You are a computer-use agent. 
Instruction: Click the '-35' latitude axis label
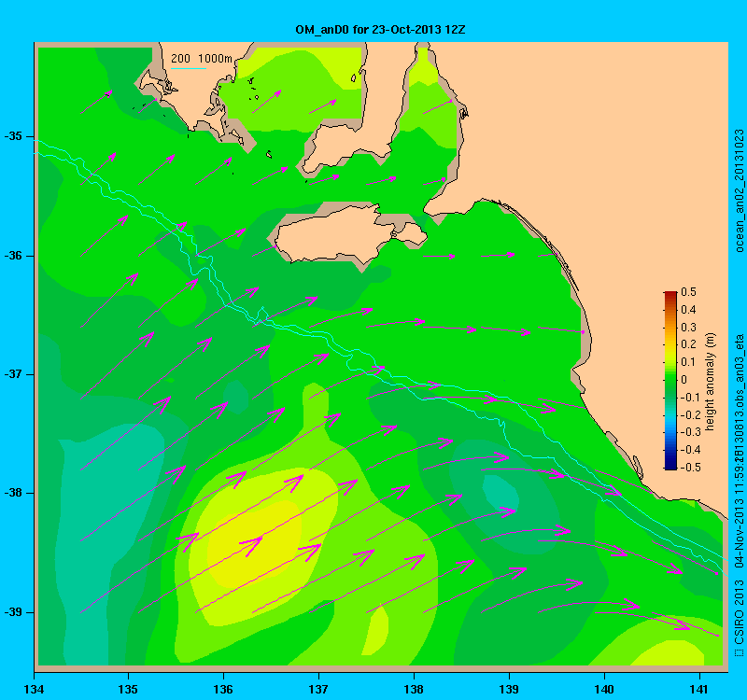pos(12,136)
